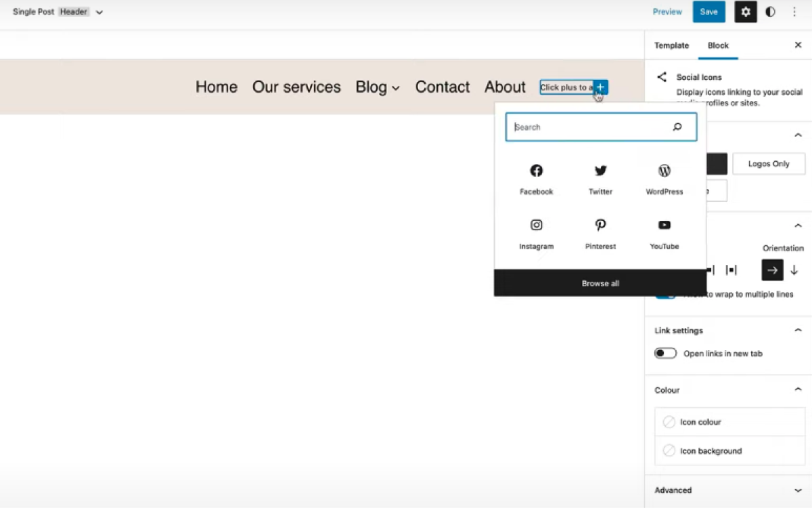Open the Home navigation link
The image size is (812, 508).
click(x=217, y=87)
